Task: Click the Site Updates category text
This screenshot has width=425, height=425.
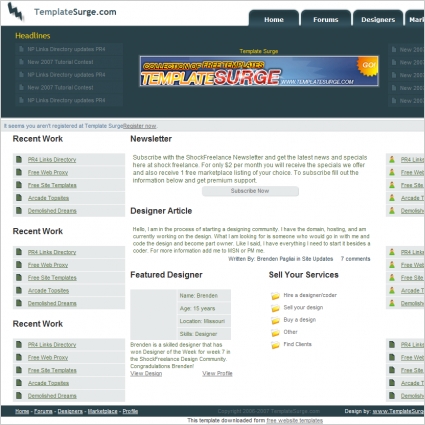Action: point(317,259)
